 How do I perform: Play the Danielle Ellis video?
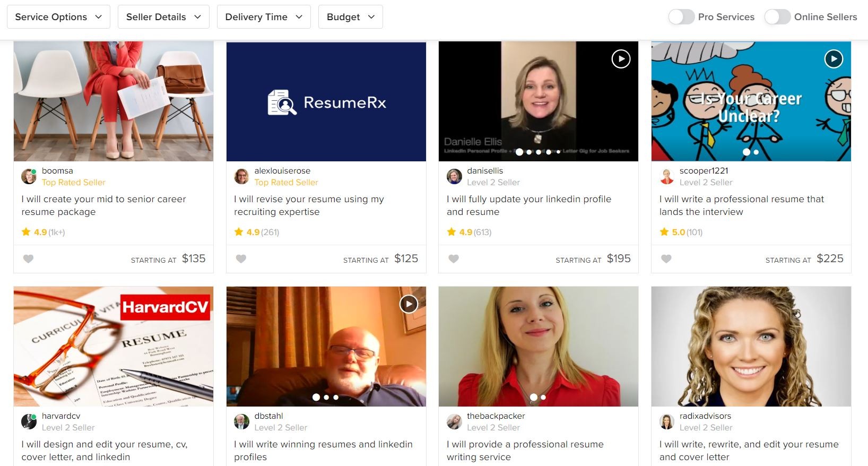coord(621,59)
